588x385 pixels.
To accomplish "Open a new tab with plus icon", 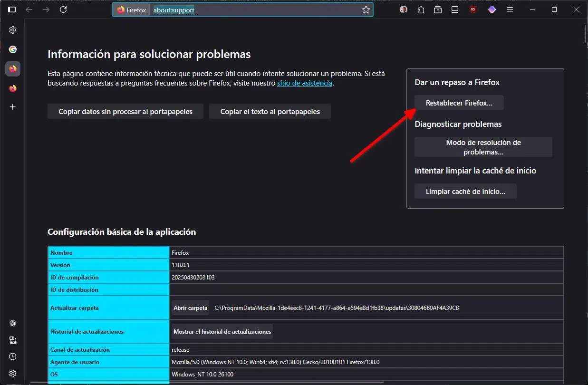I will click(x=13, y=107).
